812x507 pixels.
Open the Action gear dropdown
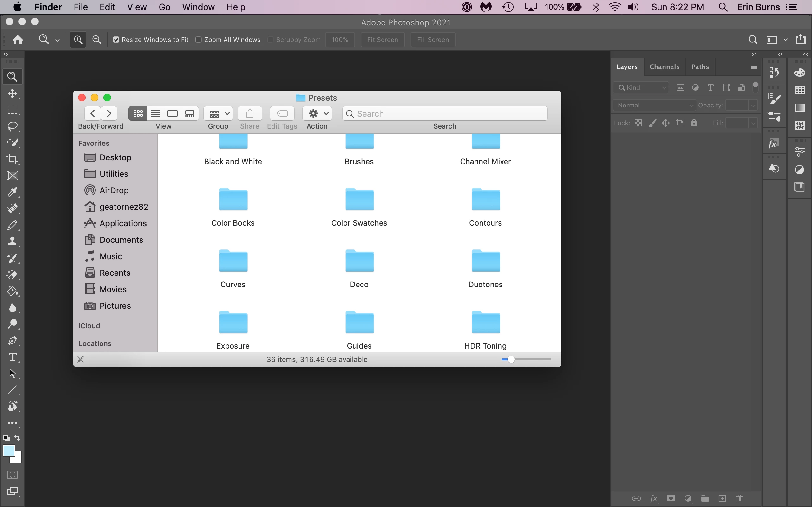pyautogui.click(x=317, y=113)
